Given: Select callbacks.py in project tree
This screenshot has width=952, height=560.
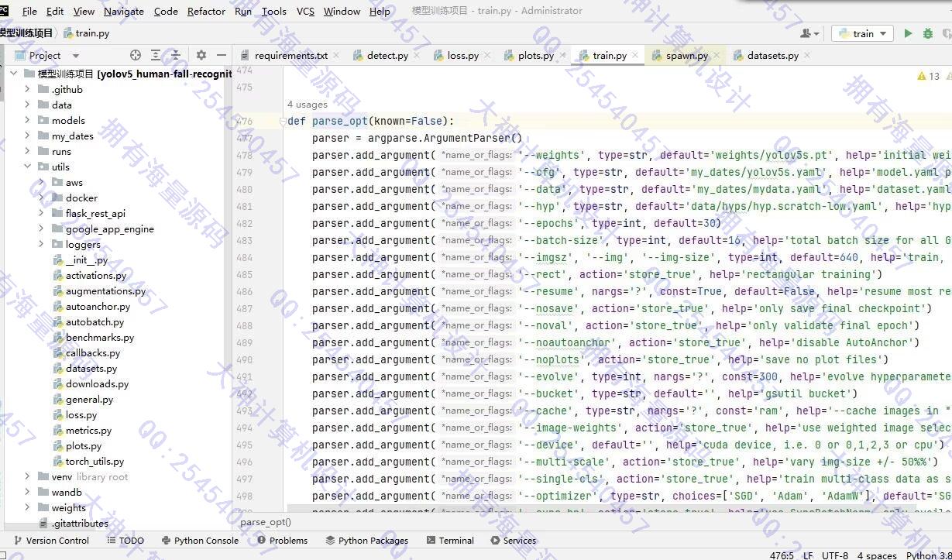Looking at the screenshot, I should pyautogui.click(x=92, y=352).
